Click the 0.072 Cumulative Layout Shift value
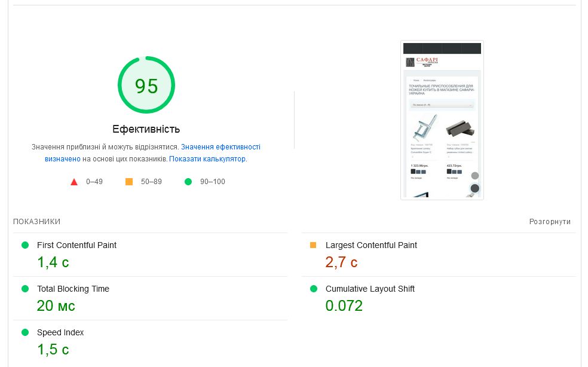The width and height of the screenshot is (588, 367). (x=344, y=305)
